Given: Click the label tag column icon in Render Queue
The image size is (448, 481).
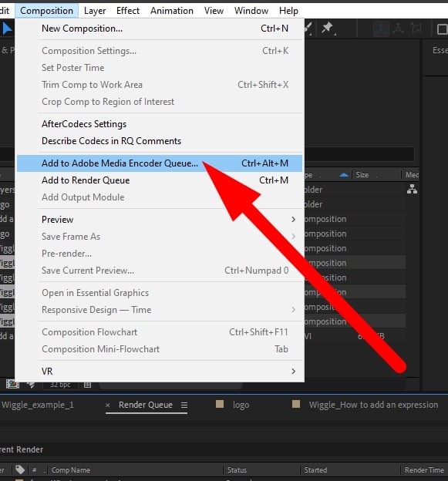Looking at the screenshot, I should 20,469.
